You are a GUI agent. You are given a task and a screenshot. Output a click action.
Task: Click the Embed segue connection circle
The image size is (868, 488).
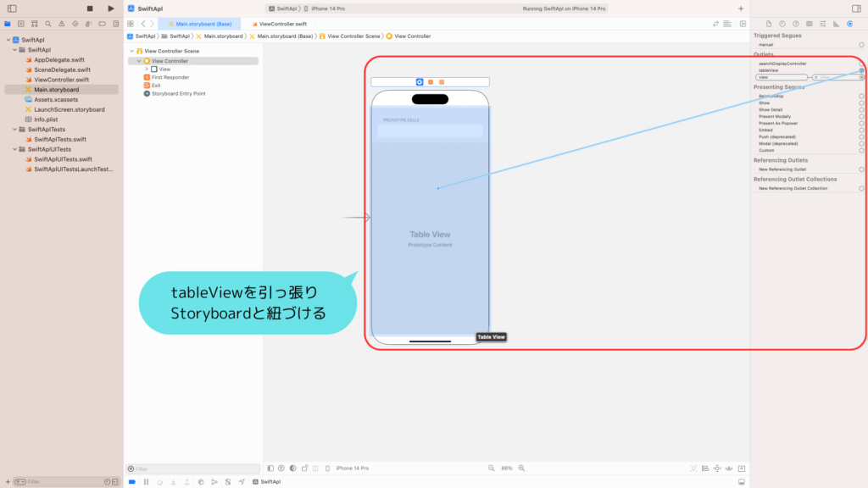[861, 130]
